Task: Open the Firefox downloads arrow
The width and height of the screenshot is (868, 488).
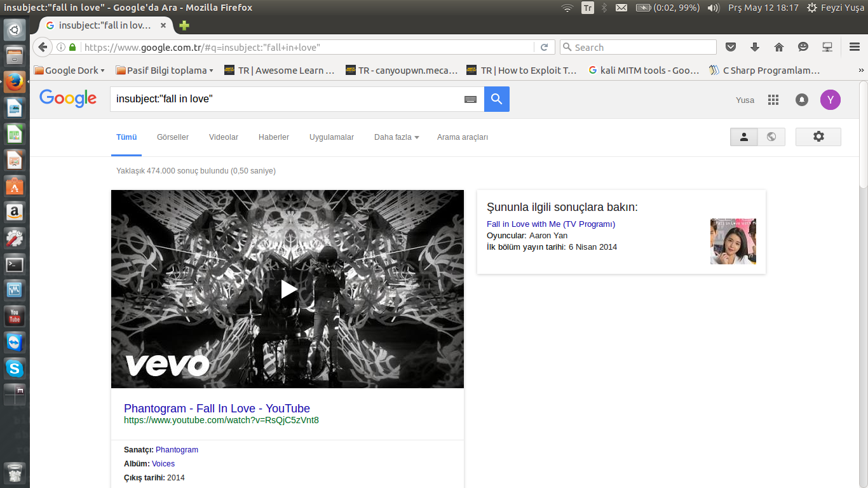Action: [x=755, y=47]
